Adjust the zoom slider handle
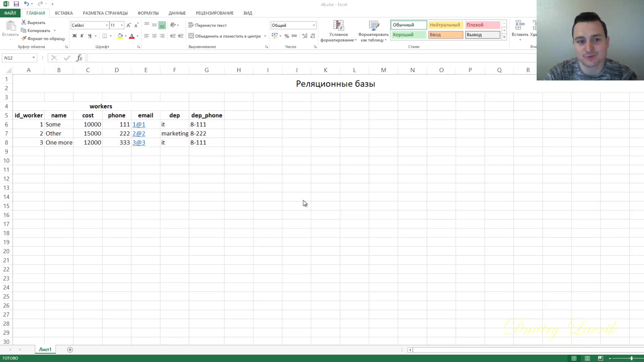Viewport: 644px width, 362px height. [631, 358]
